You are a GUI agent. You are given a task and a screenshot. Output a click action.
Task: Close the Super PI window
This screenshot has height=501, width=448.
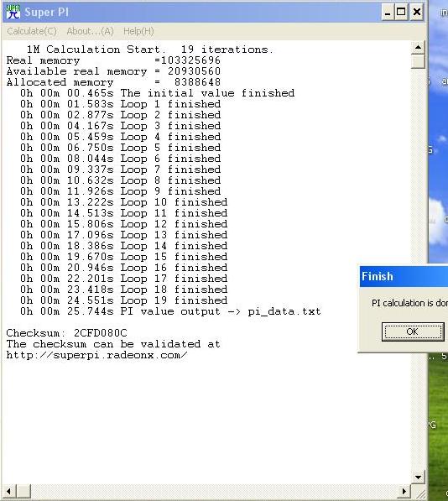point(417,13)
